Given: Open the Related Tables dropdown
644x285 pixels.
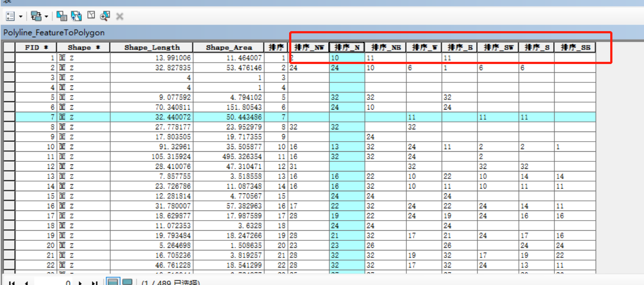Looking at the screenshot, I should tap(39, 17).
